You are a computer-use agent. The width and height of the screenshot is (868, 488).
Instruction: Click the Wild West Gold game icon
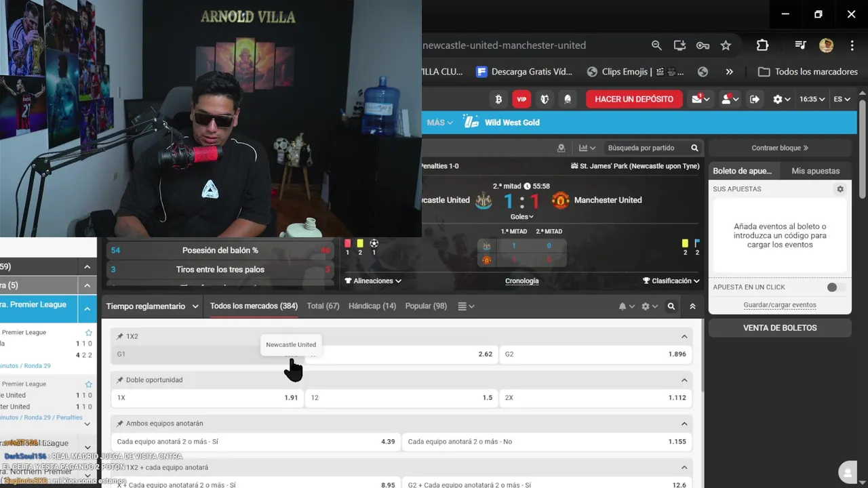click(471, 122)
